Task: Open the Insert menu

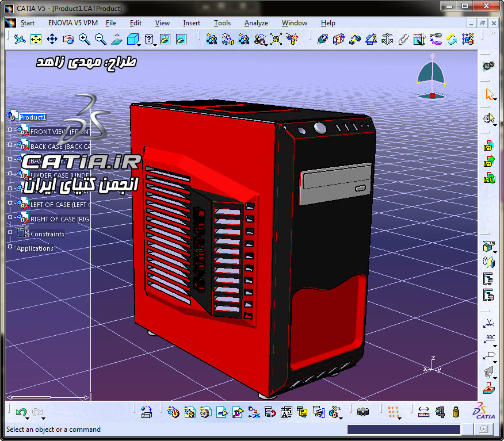Action: 191,23
